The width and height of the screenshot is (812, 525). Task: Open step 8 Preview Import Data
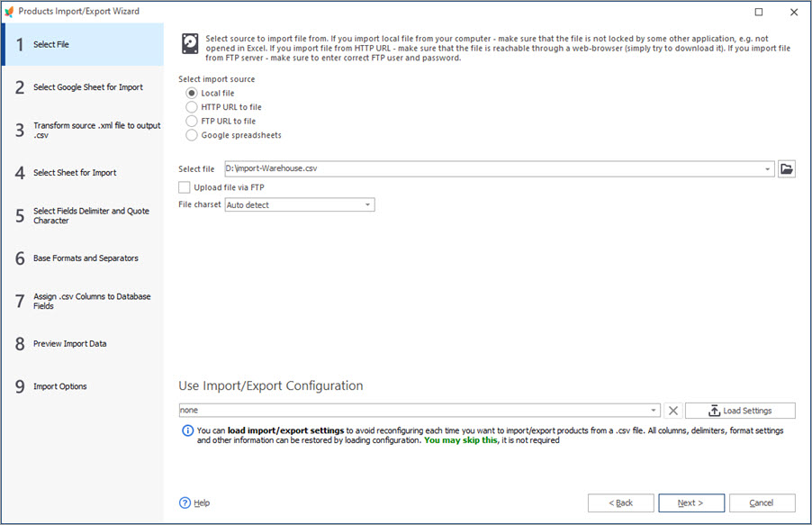point(83,344)
